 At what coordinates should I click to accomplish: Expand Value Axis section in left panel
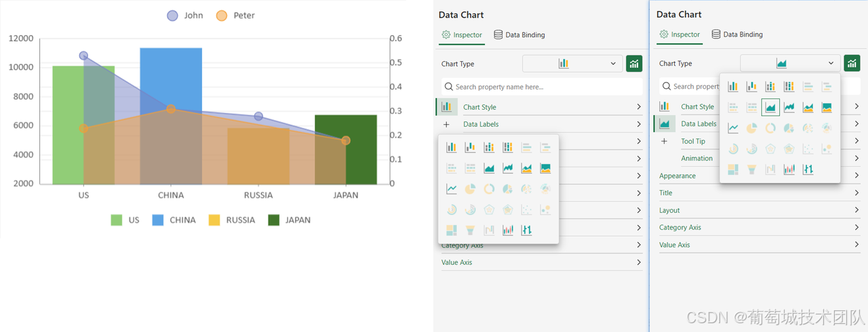pos(542,262)
